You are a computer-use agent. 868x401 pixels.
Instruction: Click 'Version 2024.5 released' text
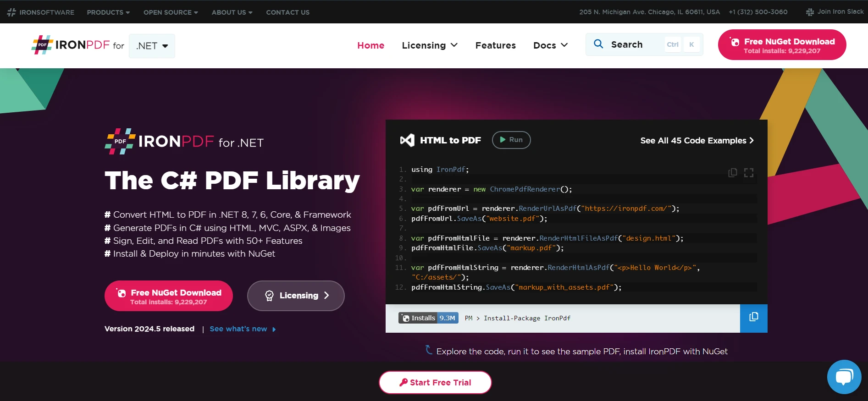tap(149, 329)
